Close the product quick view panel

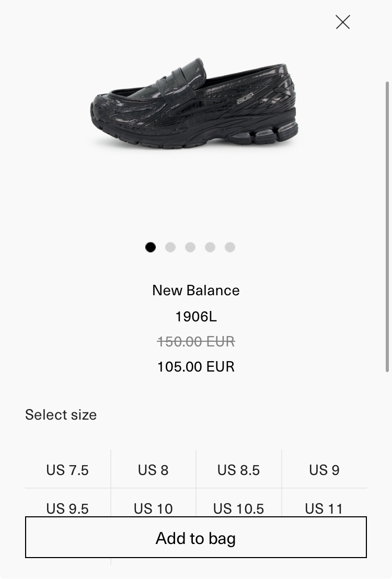tap(343, 22)
